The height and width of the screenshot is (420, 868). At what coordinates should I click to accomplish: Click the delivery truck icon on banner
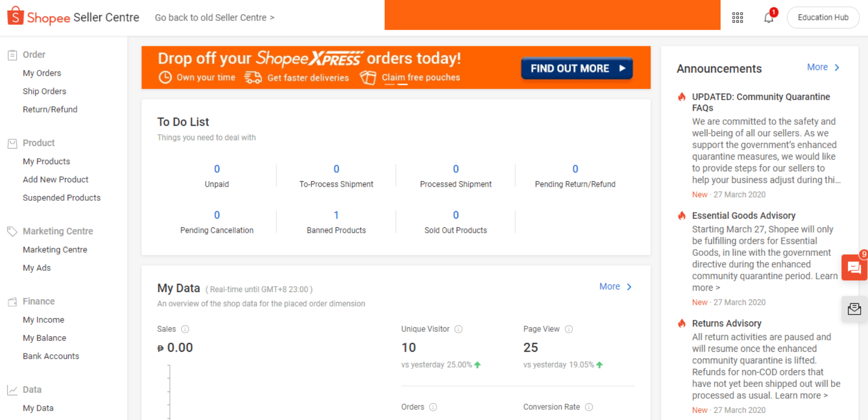tap(253, 77)
